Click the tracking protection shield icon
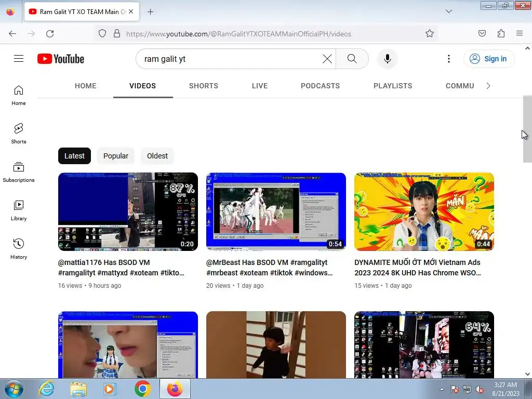This screenshot has height=399, width=532. pos(102,34)
